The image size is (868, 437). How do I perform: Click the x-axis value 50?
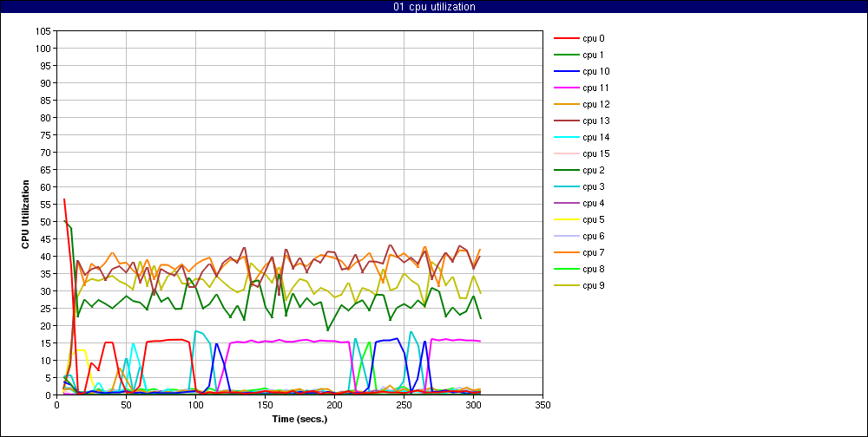click(126, 404)
